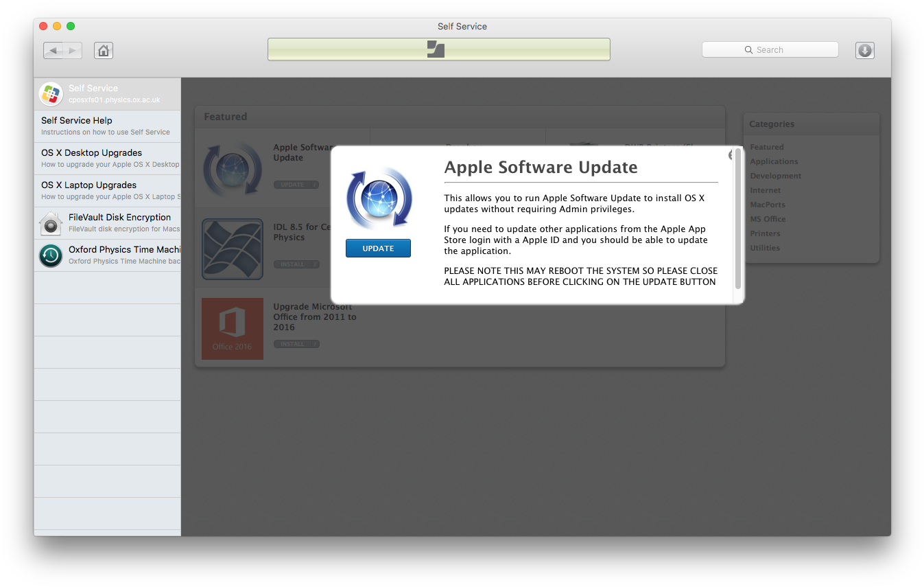Screen dimensions: 924x587
Task: Select Self Service in the sidebar header
Action: 108,94
